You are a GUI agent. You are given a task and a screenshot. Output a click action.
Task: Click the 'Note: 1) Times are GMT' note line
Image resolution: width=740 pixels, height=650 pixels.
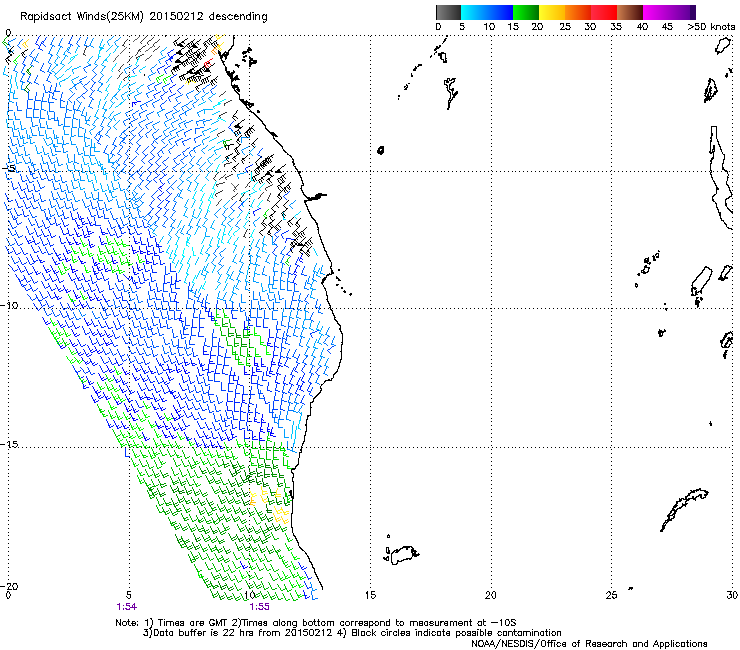tap(316, 623)
